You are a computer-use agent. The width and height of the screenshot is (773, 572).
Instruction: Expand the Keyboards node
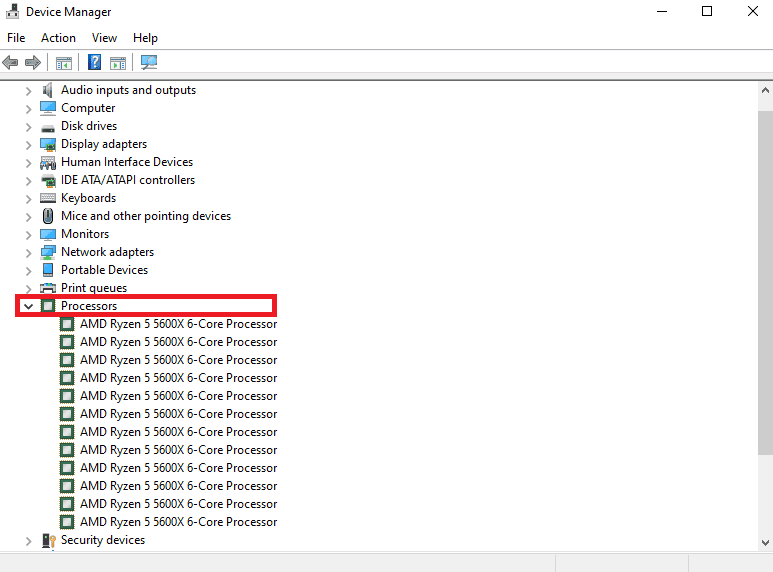(29, 199)
